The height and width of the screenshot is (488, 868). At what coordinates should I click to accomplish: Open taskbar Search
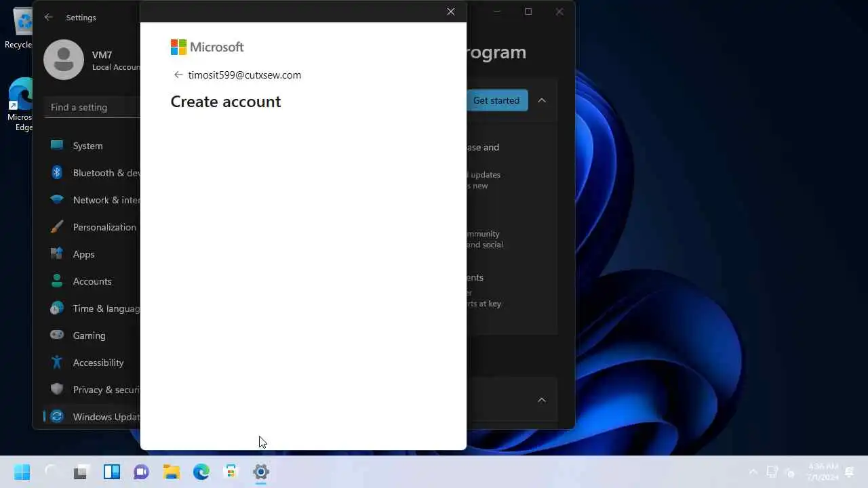pos(51,472)
